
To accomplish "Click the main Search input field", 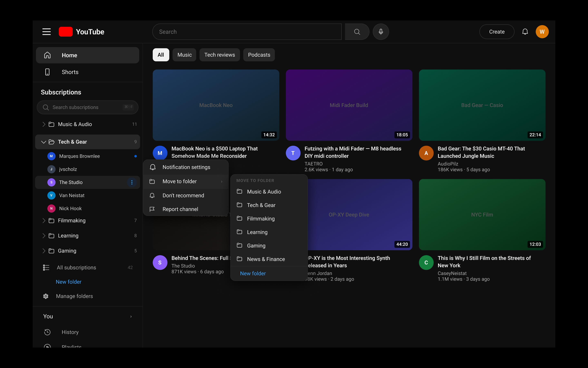I will click(x=247, y=32).
